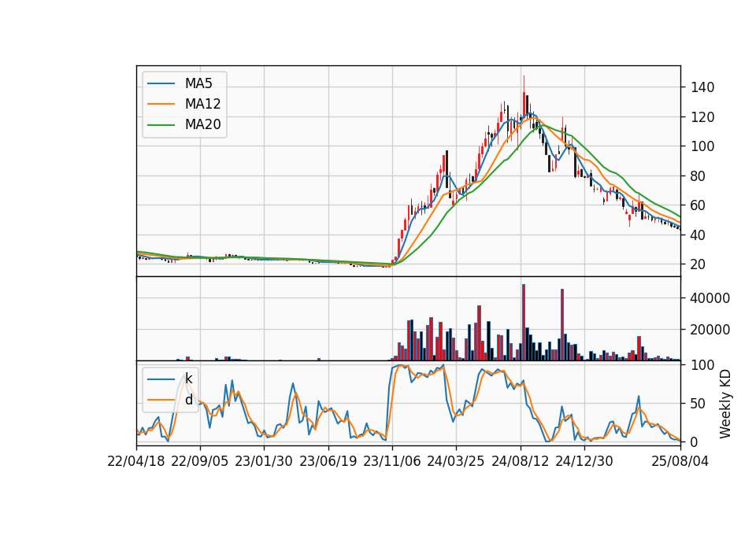Click the 40000 volume axis label

(710, 298)
